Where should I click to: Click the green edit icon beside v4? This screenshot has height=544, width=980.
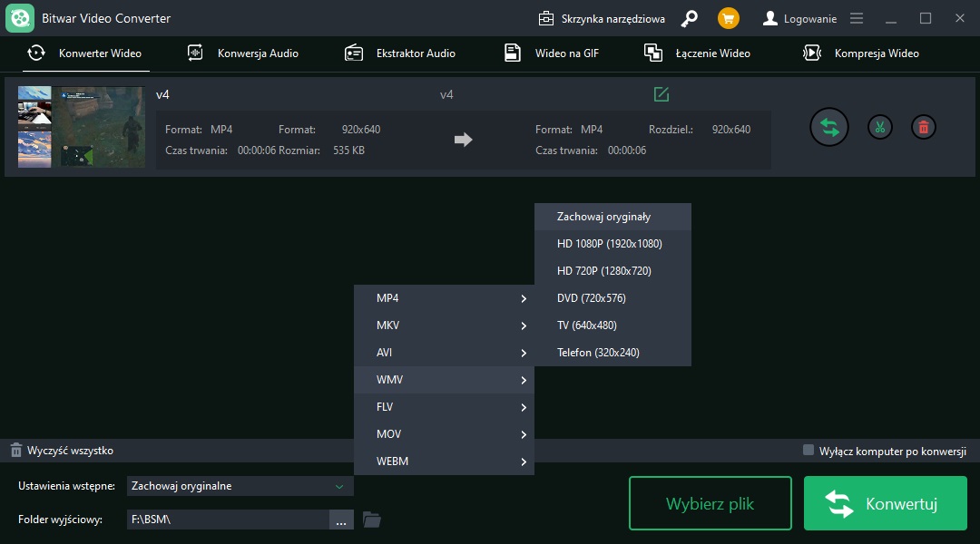pos(661,94)
